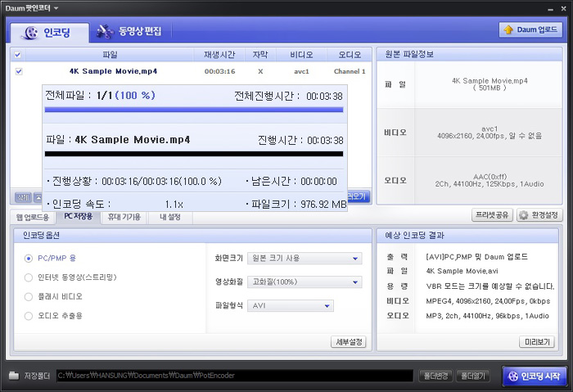Minimize the Daum 팟인코더 window

(x=550, y=9)
